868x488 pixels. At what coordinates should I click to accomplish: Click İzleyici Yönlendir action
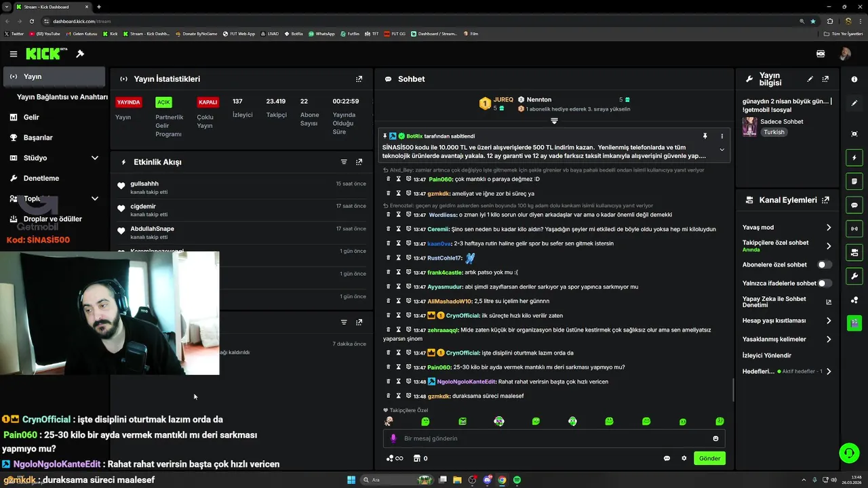(766, 355)
